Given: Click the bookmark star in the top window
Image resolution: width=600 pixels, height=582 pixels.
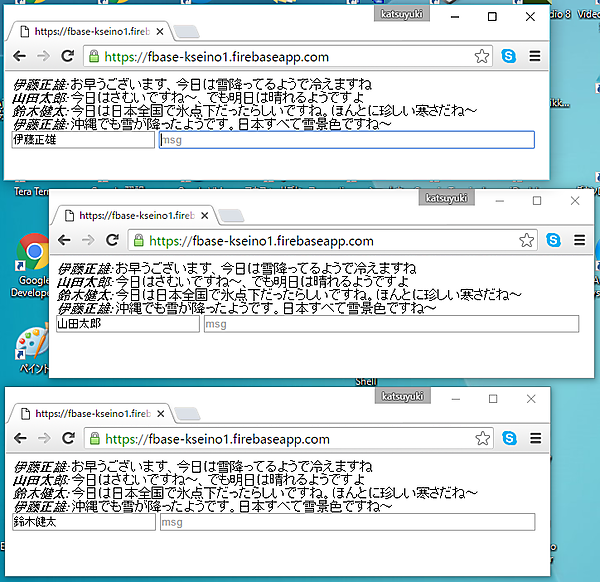Looking at the screenshot, I should click(x=482, y=57).
